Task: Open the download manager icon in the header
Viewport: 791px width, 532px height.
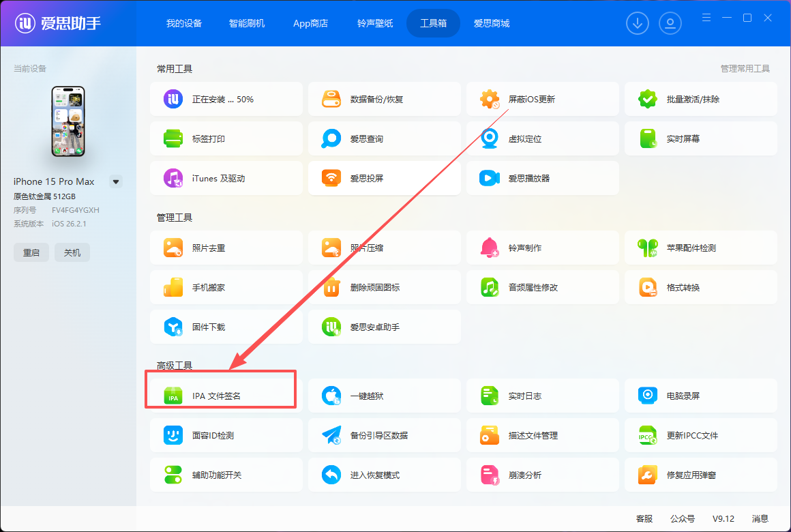Action: click(638, 23)
